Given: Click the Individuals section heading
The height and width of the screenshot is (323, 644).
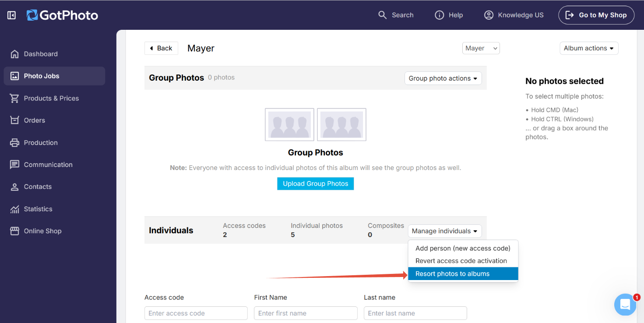Looking at the screenshot, I should 171,231.
